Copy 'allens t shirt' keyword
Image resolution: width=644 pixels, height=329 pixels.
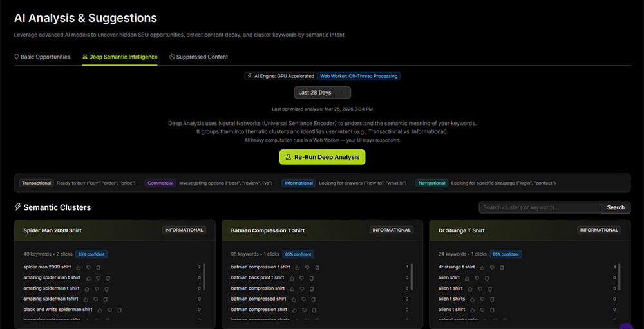click(x=492, y=310)
